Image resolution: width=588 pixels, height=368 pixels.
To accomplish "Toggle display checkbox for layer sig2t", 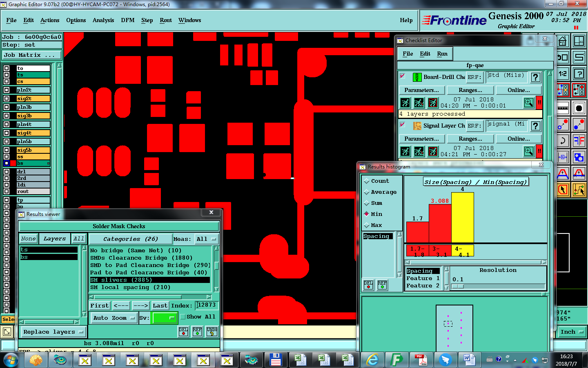I will point(7,99).
